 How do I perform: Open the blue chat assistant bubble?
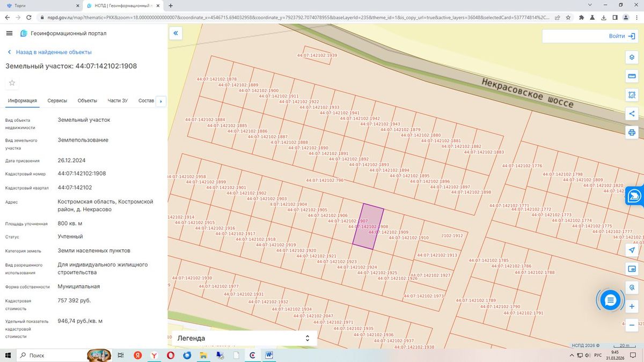(610, 300)
